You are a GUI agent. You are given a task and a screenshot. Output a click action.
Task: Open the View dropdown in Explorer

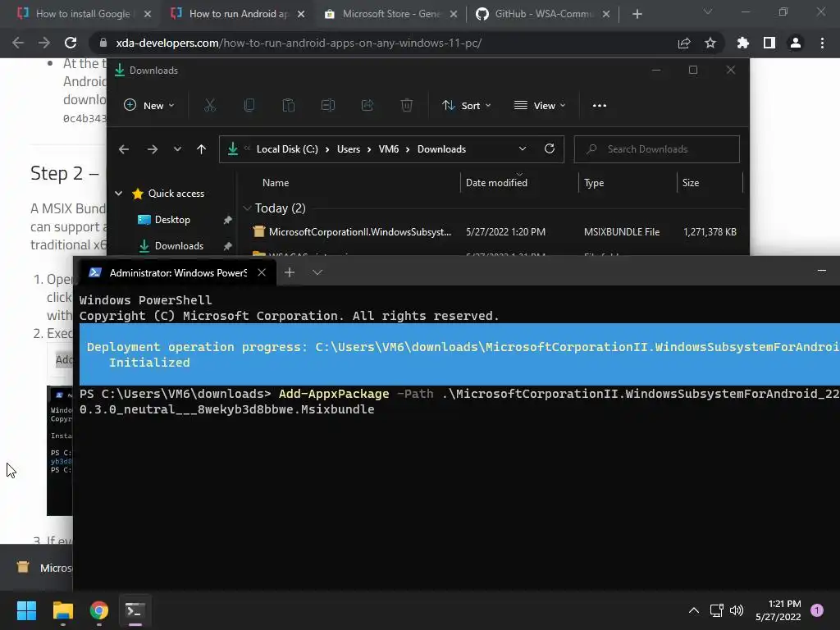540,106
